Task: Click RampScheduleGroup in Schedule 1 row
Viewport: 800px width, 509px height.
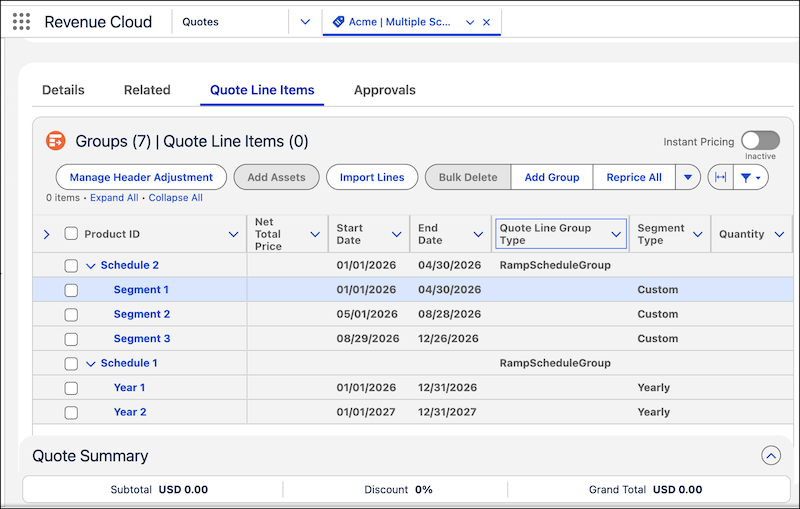Action: 555,363
